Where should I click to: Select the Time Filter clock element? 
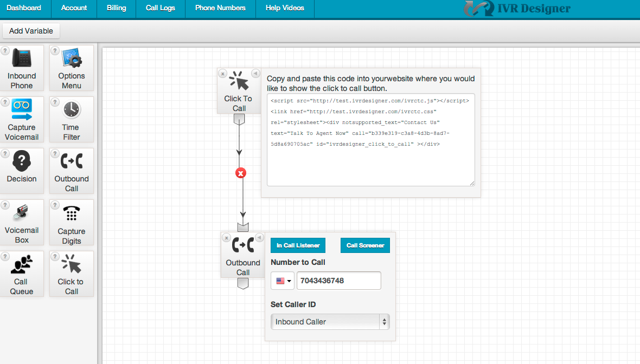click(x=72, y=119)
